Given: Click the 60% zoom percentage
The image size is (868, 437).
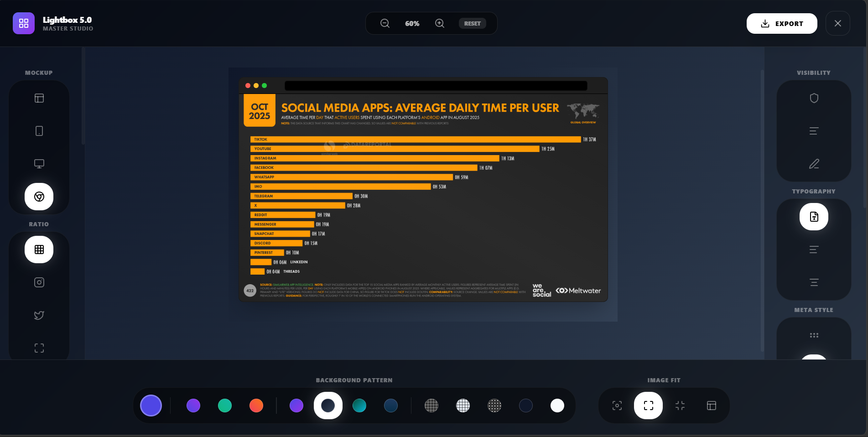Looking at the screenshot, I should pos(412,23).
